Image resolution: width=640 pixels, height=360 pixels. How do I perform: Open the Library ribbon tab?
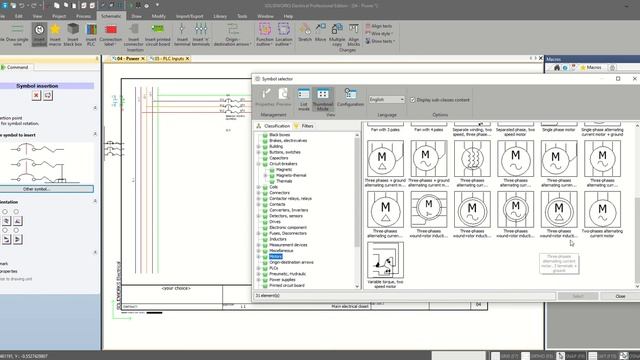(220, 16)
